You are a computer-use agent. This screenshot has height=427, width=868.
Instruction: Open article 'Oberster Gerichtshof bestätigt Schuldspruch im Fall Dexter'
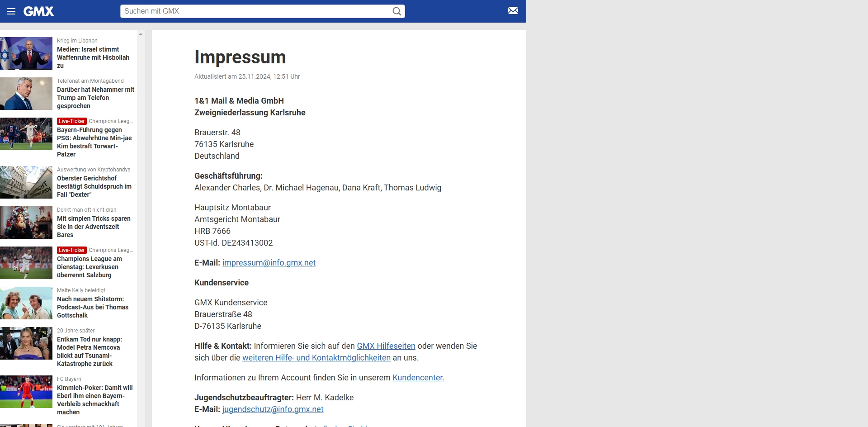pos(94,186)
